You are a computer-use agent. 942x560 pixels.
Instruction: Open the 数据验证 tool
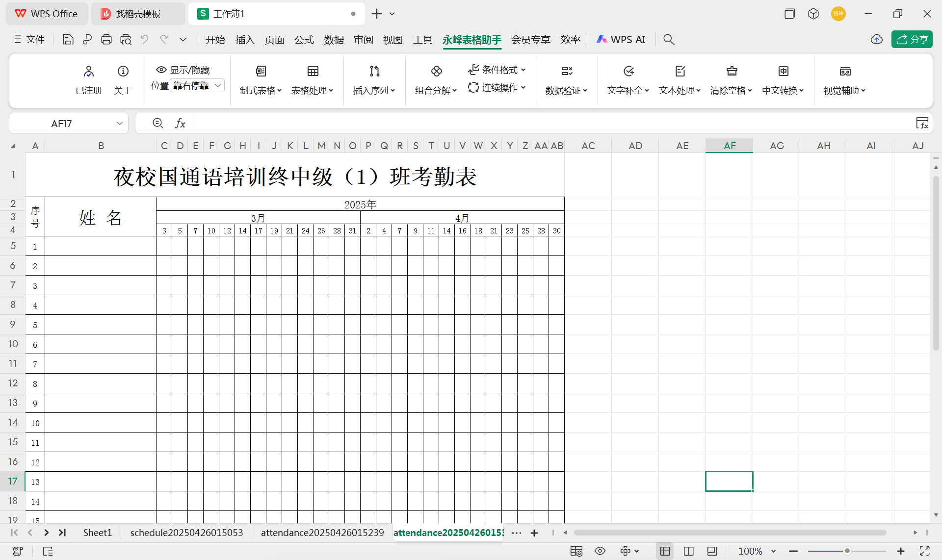pyautogui.click(x=566, y=80)
